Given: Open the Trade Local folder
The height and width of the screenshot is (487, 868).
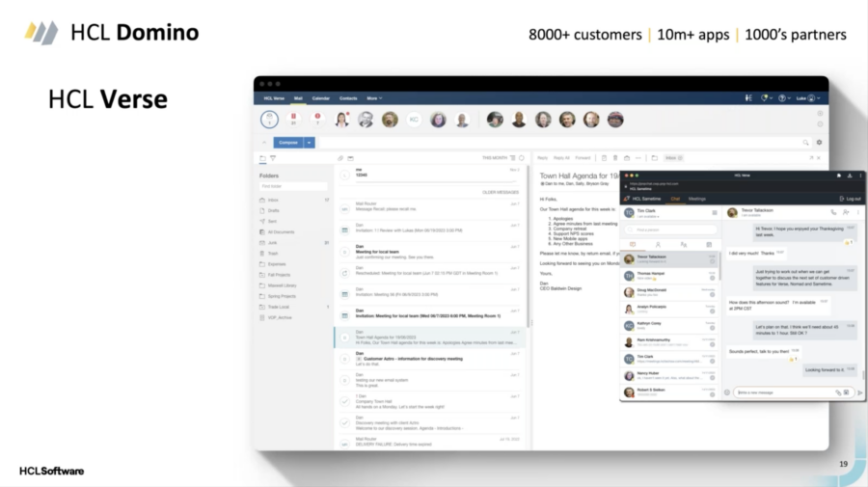Looking at the screenshot, I should [294, 307].
